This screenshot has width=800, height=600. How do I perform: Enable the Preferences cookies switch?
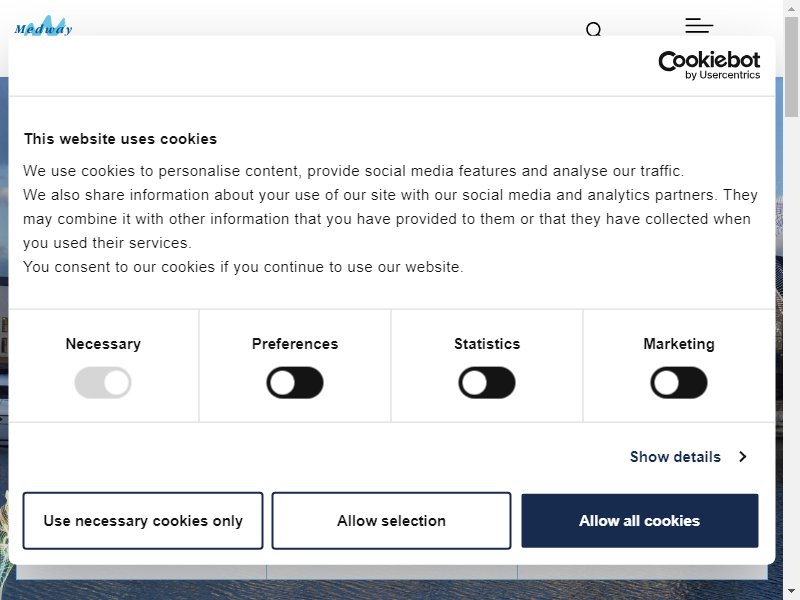pos(295,383)
